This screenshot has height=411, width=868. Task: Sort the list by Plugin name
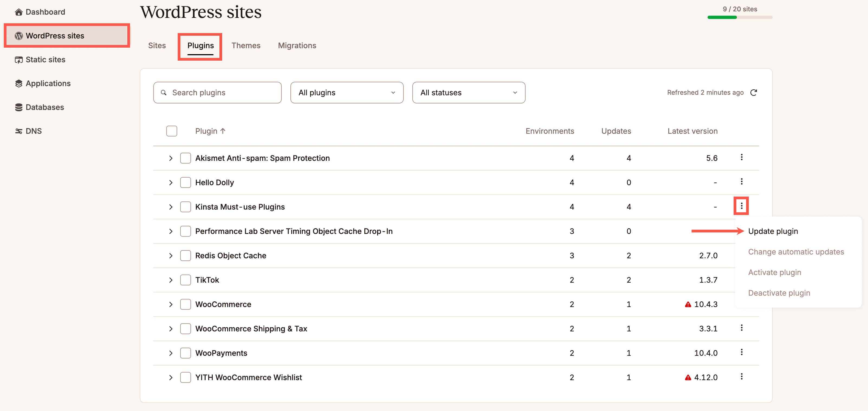click(x=210, y=131)
